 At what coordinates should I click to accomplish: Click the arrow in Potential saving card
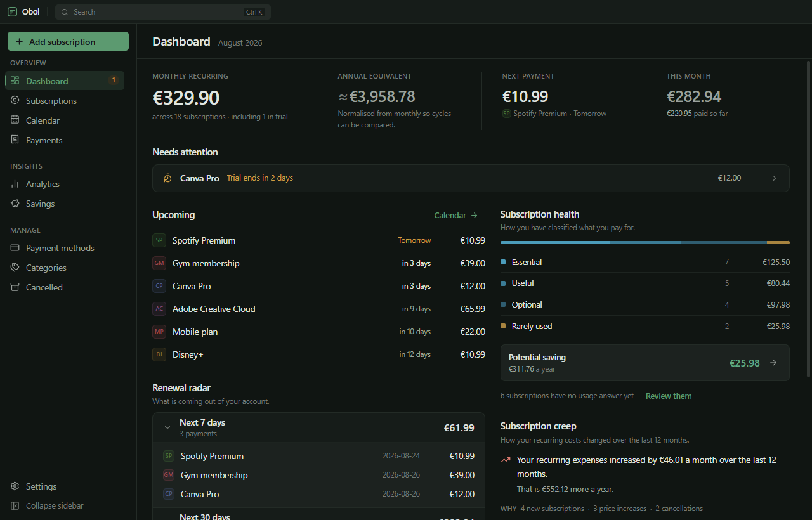773,363
